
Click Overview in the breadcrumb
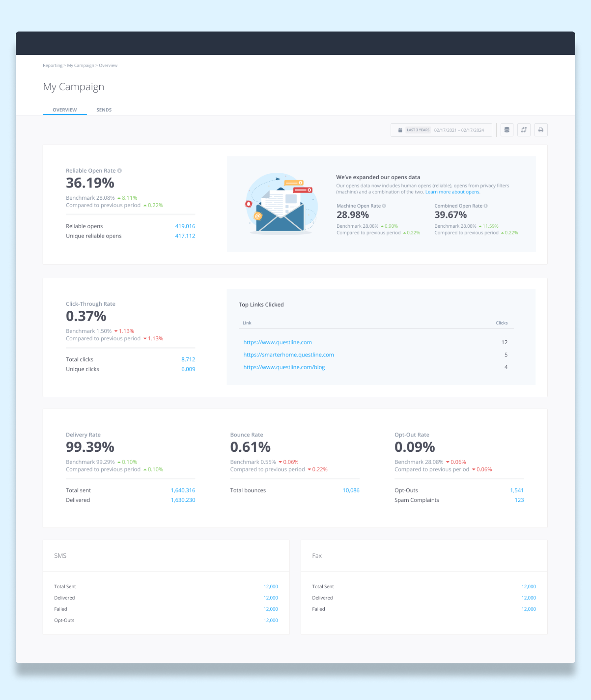pyautogui.click(x=108, y=65)
